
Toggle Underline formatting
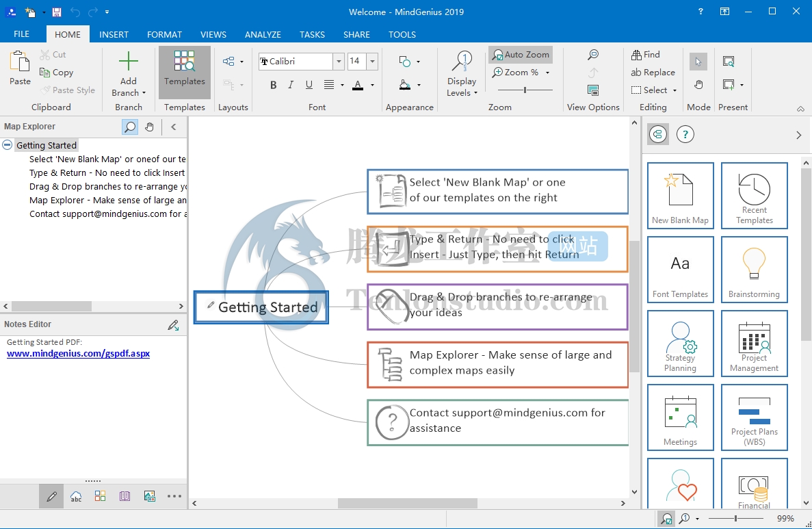coord(309,85)
